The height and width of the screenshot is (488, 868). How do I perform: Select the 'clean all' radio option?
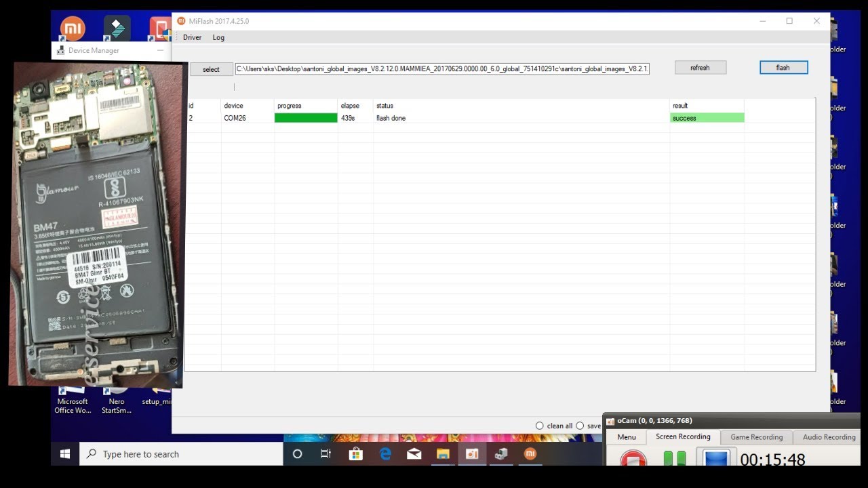coord(540,426)
